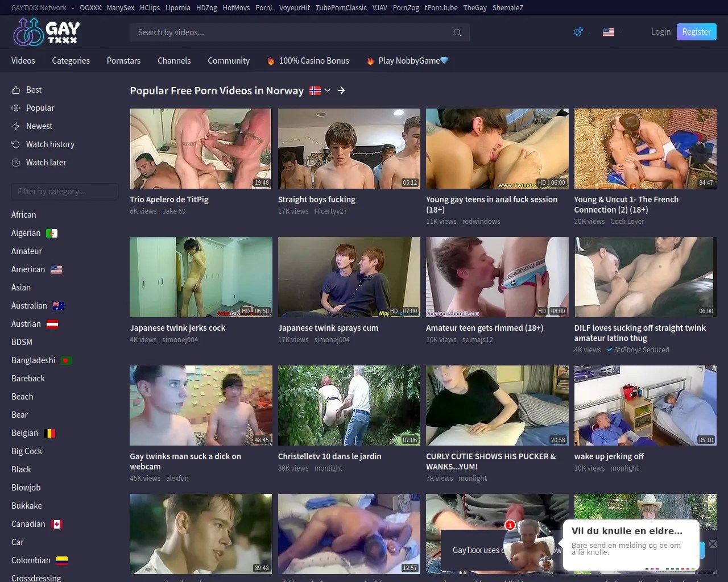Viewport: 728px width, 582px height.
Task: Open Watch history in the sidebar
Action: point(50,144)
